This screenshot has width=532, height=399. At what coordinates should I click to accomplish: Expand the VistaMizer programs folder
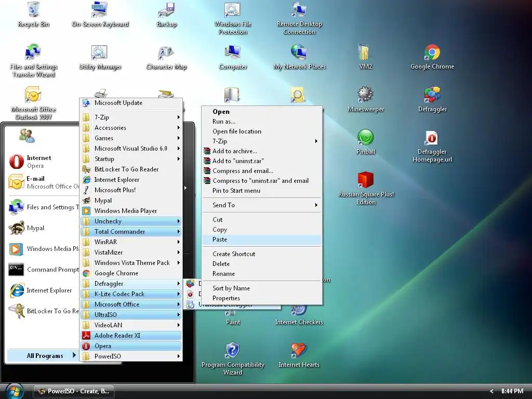tap(131, 252)
